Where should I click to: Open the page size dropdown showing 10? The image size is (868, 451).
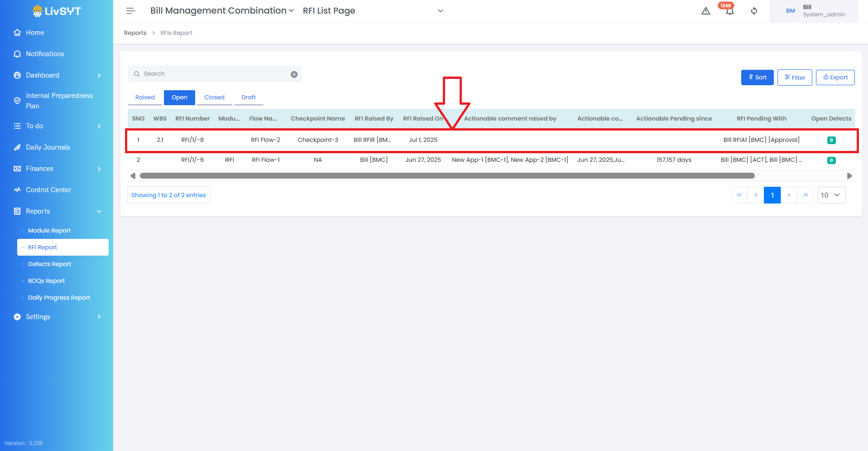[x=831, y=195]
